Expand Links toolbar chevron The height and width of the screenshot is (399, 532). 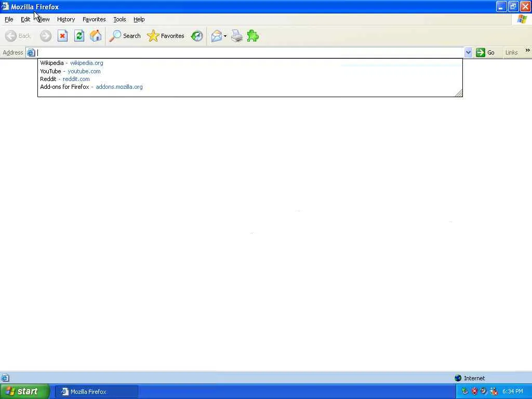[x=528, y=50]
